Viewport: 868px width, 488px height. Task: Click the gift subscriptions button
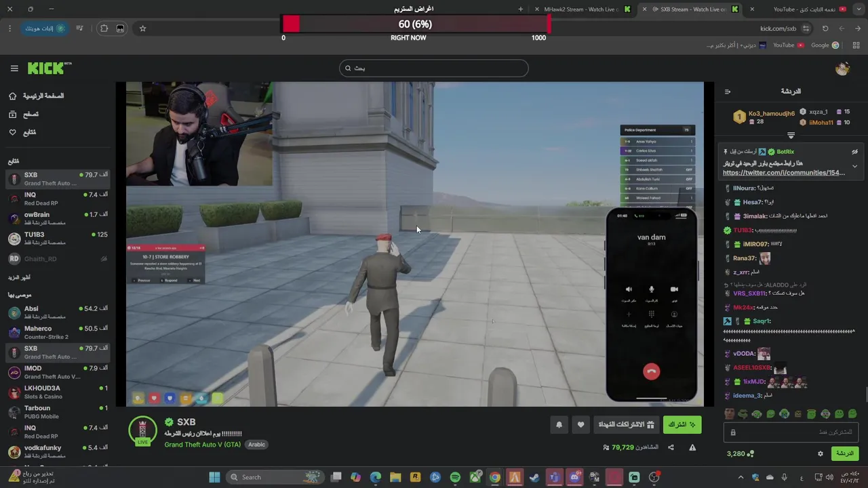click(626, 425)
